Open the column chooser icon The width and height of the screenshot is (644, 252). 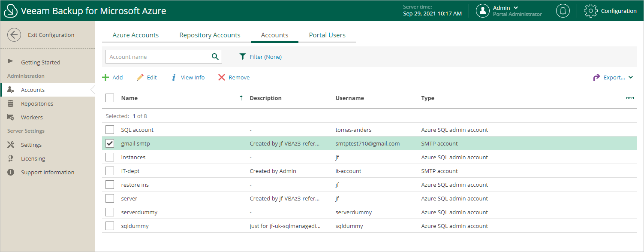click(630, 98)
